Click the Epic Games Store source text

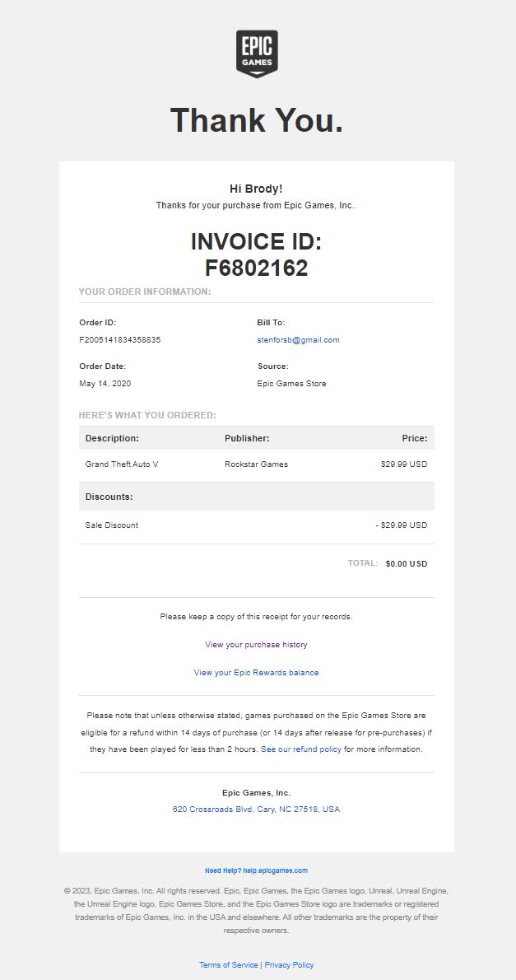coord(291,384)
